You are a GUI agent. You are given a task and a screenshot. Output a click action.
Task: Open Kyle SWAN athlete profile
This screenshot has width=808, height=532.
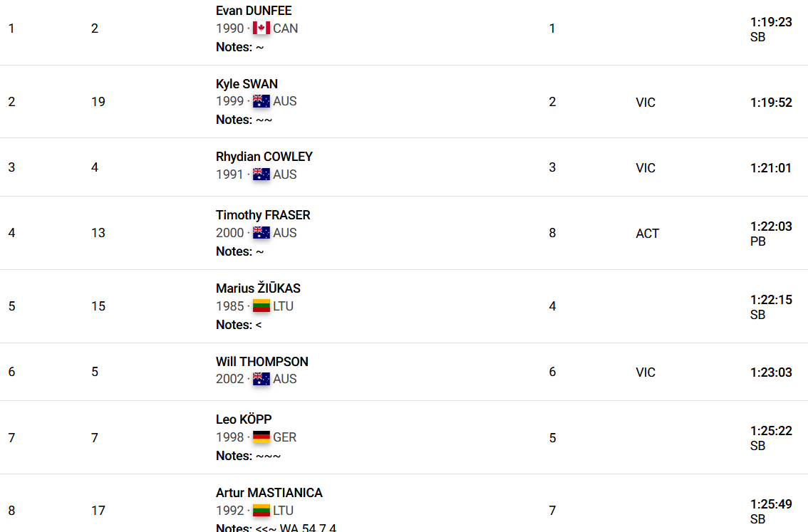point(247,83)
